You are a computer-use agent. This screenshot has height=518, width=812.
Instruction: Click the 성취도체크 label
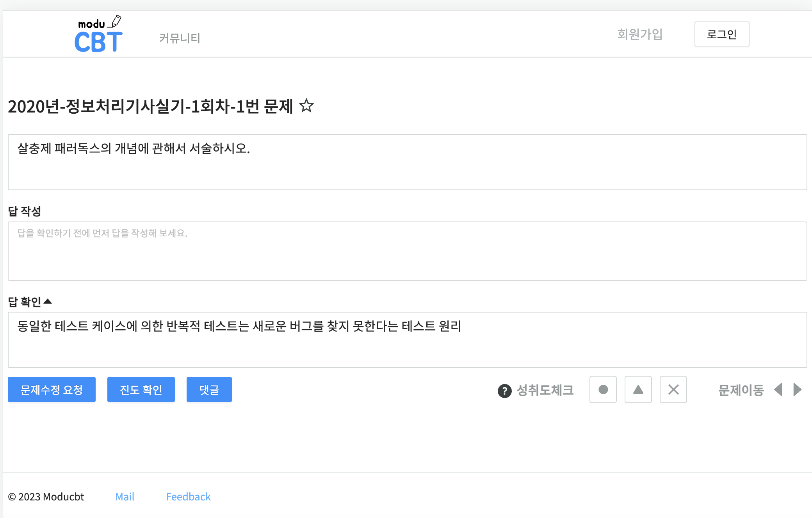point(545,390)
